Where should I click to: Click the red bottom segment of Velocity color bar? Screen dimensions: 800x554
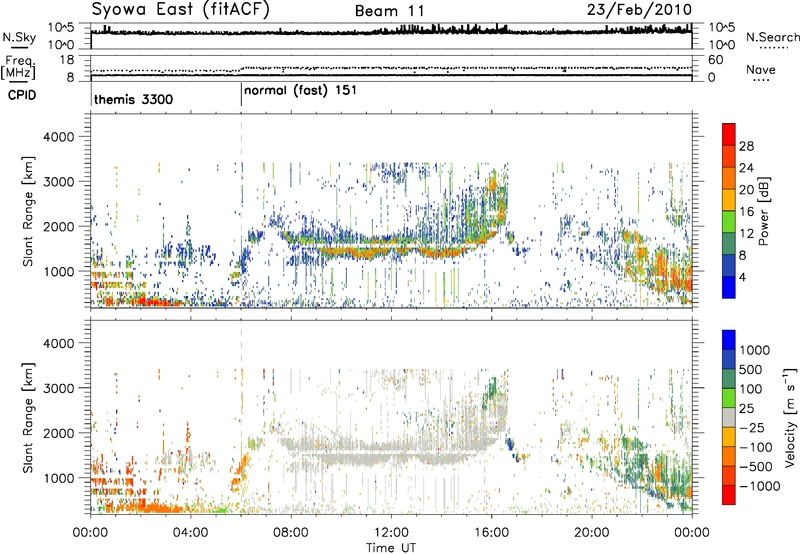[x=729, y=495]
